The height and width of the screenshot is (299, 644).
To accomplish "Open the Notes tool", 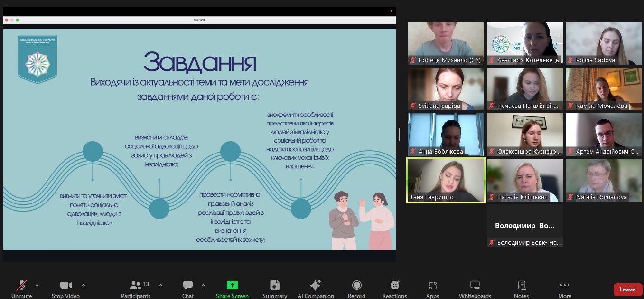I will [521, 285].
